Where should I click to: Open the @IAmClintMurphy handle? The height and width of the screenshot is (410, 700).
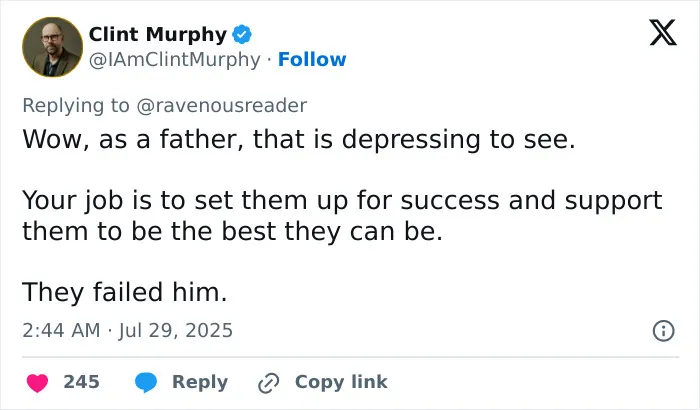175,59
